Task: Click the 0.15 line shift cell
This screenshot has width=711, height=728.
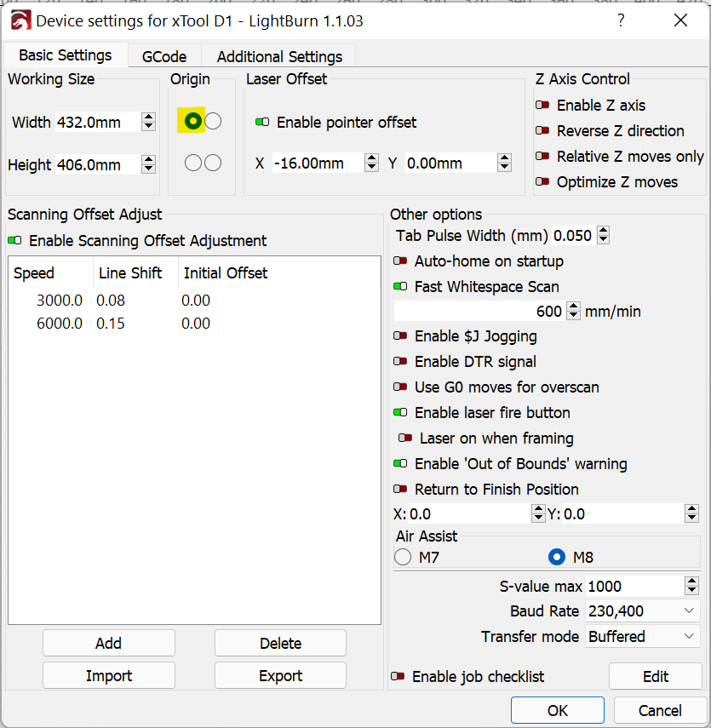Action: click(111, 324)
